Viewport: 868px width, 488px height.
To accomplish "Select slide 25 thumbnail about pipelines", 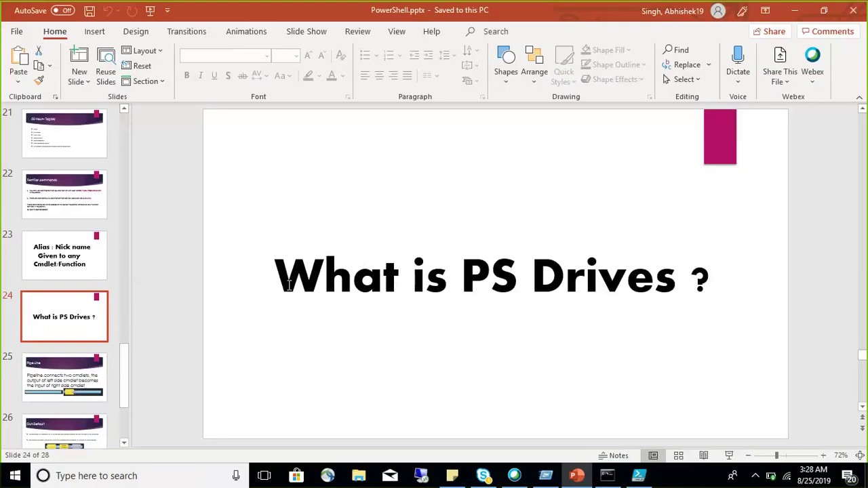I will pyautogui.click(x=64, y=377).
